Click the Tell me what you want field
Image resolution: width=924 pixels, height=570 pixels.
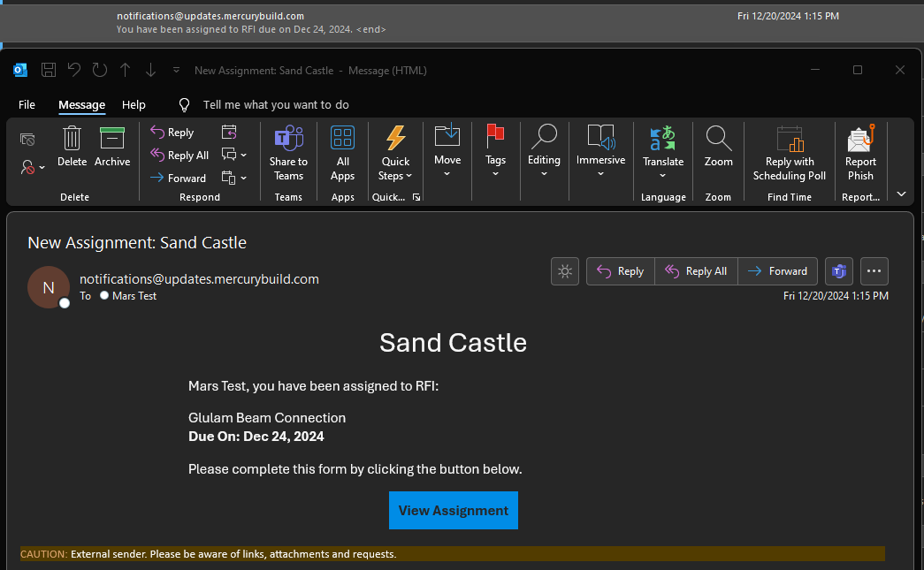click(276, 104)
